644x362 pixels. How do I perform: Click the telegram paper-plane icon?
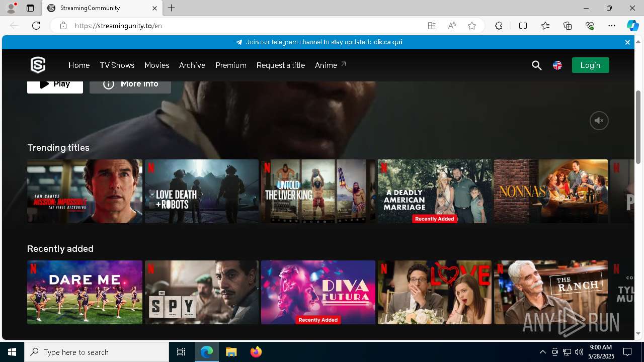coord(239,42)
